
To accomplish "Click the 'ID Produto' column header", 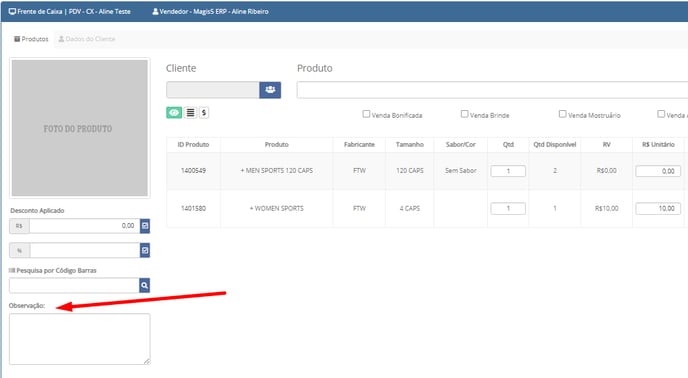I will click(194, 144).
